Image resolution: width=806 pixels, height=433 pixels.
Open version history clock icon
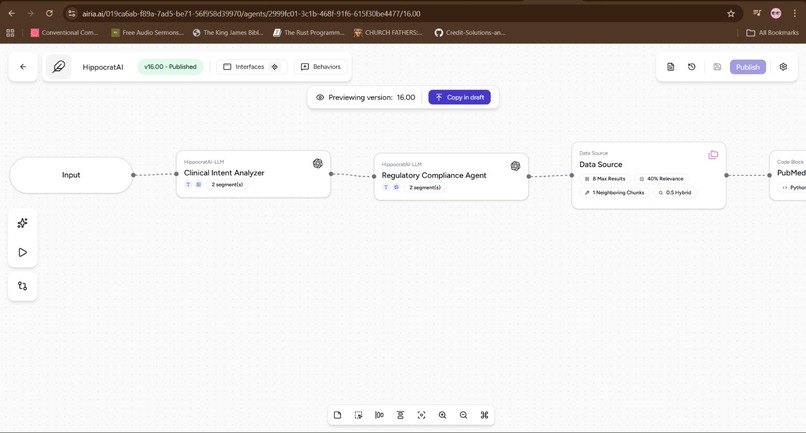pyautogui.click(x=692, y=67)
